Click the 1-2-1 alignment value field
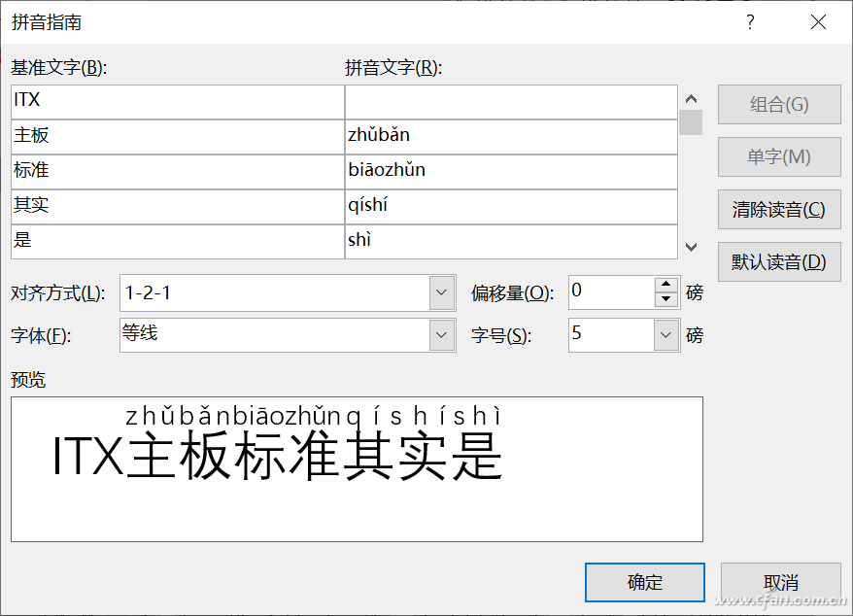The width and height of the screenshot is (853, 616). [x=275, y=292]
